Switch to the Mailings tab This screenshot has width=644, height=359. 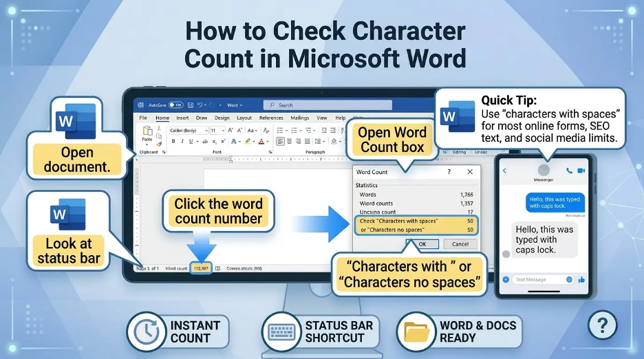300,118
